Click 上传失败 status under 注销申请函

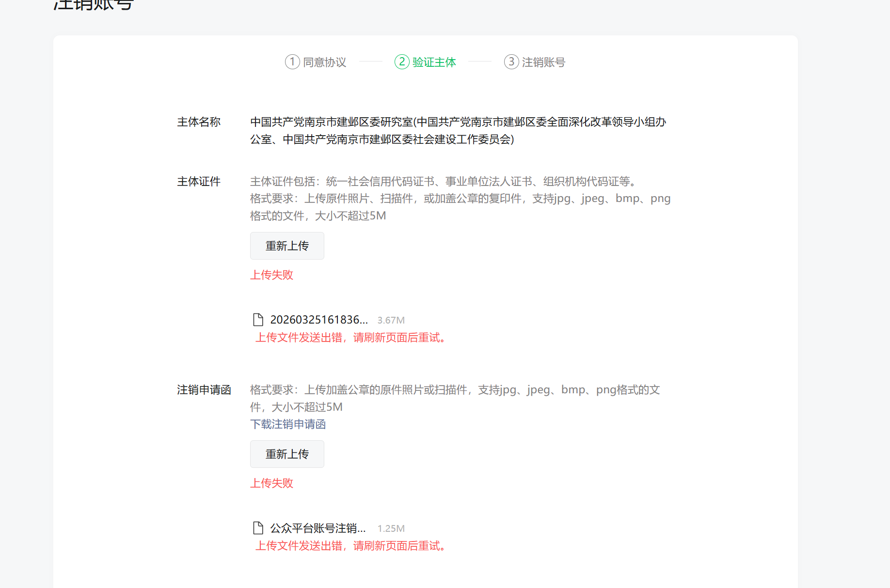[272, 483]
